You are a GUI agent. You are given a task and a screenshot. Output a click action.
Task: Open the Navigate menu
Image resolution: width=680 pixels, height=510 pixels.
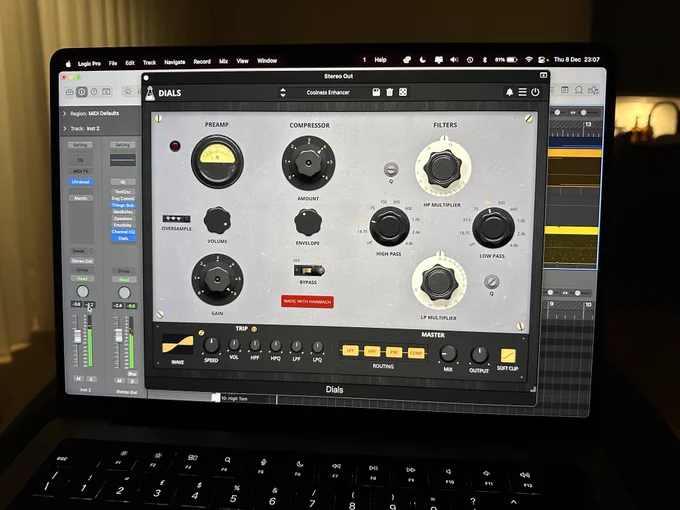pos(175,62)
